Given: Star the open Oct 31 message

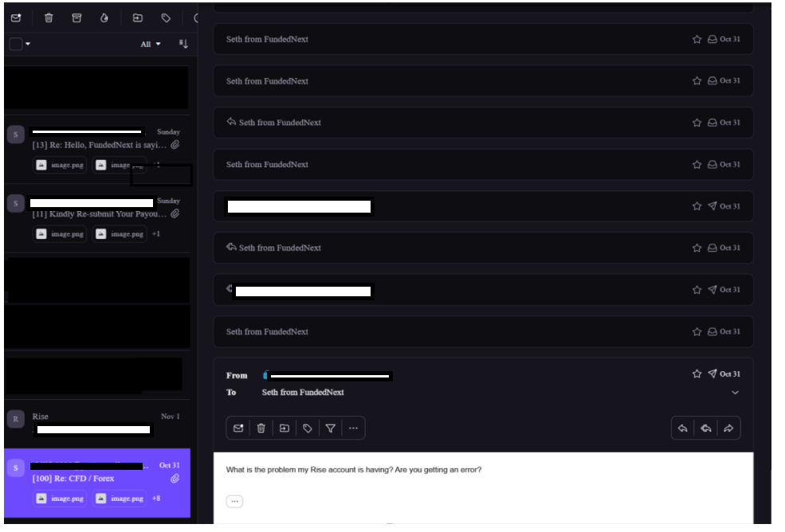Looking at the screenshot, I should click(x=697, y=374).
